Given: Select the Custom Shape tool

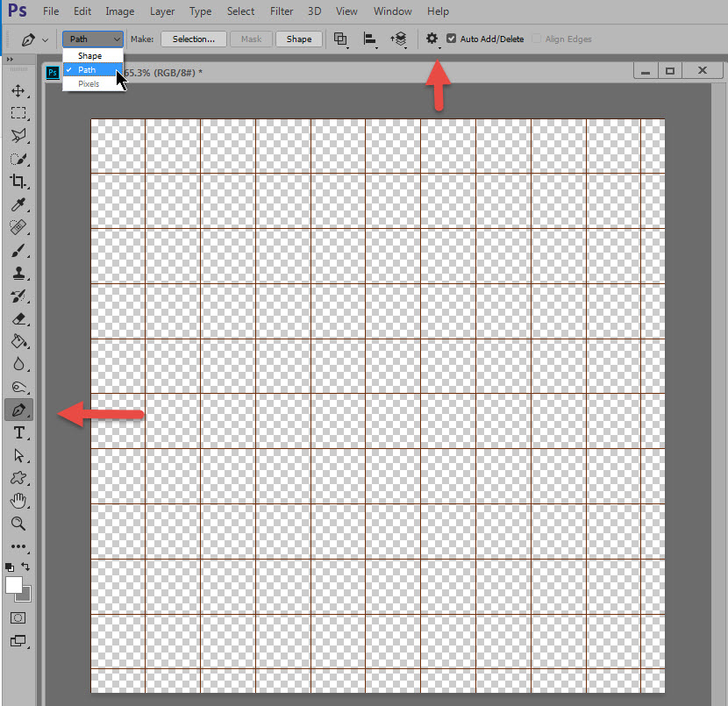Looking at the screenshot, I should 18,478.
